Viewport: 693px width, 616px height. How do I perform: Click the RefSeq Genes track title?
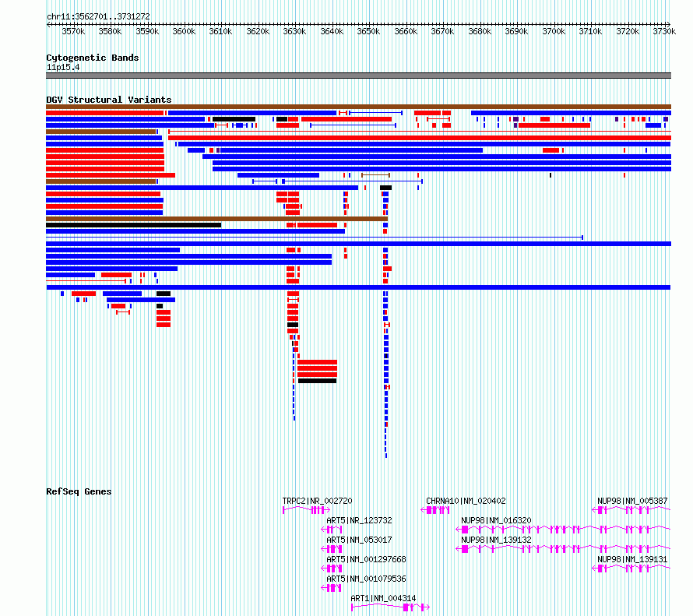pyautogui.click(x=79, y=491)
